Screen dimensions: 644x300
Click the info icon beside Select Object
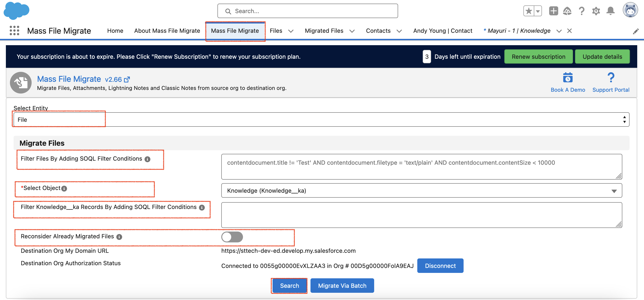click(64, 188)
